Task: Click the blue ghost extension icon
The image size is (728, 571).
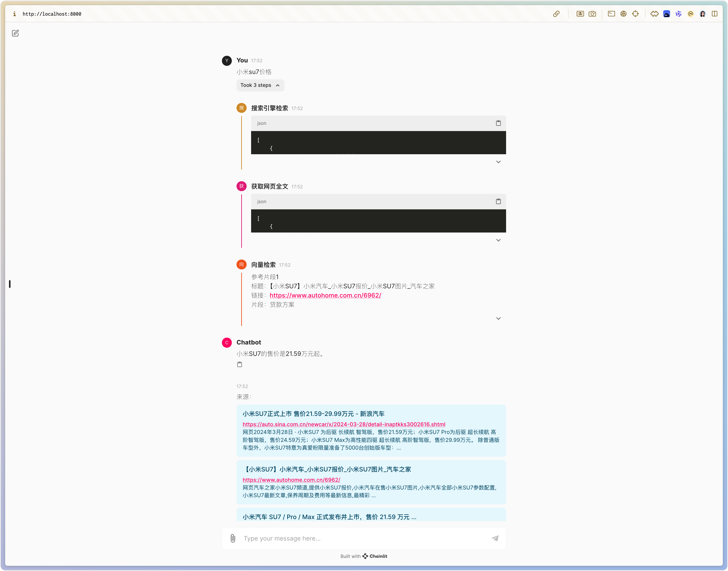Action: 666,14
